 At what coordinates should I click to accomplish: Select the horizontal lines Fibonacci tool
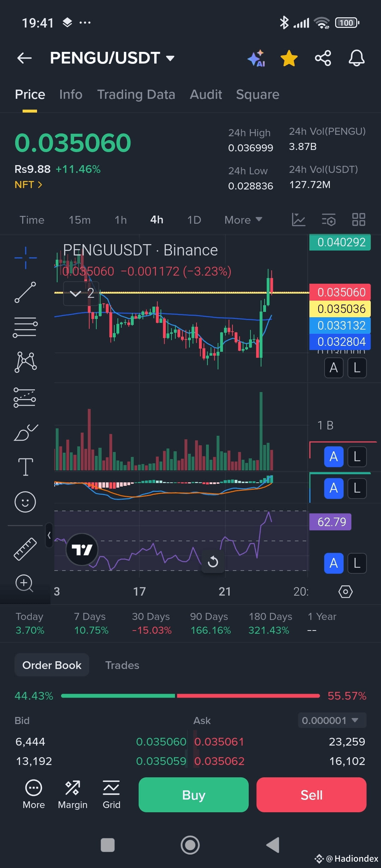pos(25,327)
